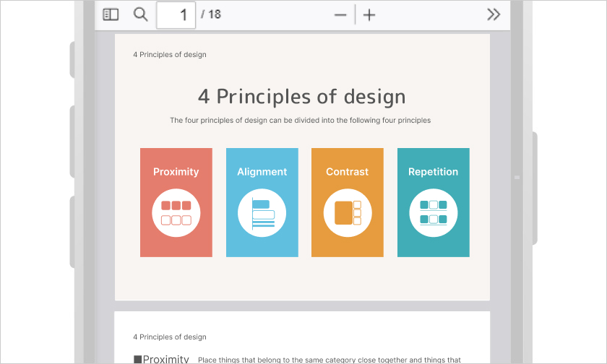Select the Repetition pattern icon in circle
The width and height of the screenshot is (607, 364).
coord(433,212)
